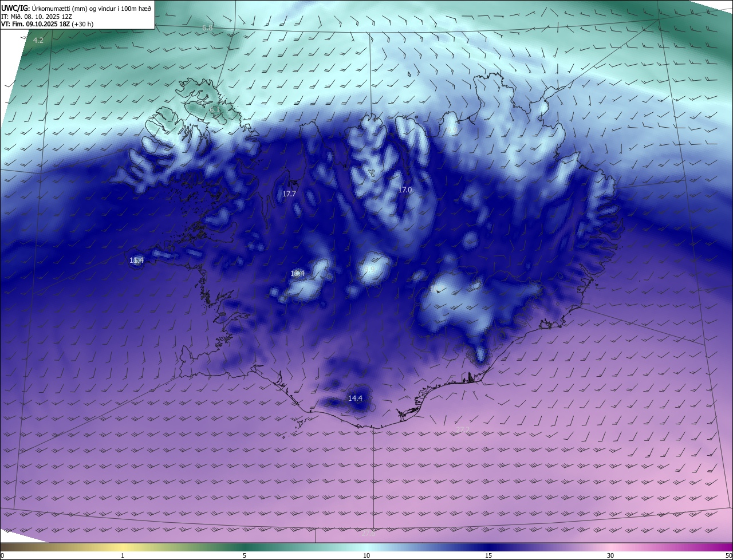Select the 6.1 label over the Westfjords
The image size is (733, 560).
215,109
